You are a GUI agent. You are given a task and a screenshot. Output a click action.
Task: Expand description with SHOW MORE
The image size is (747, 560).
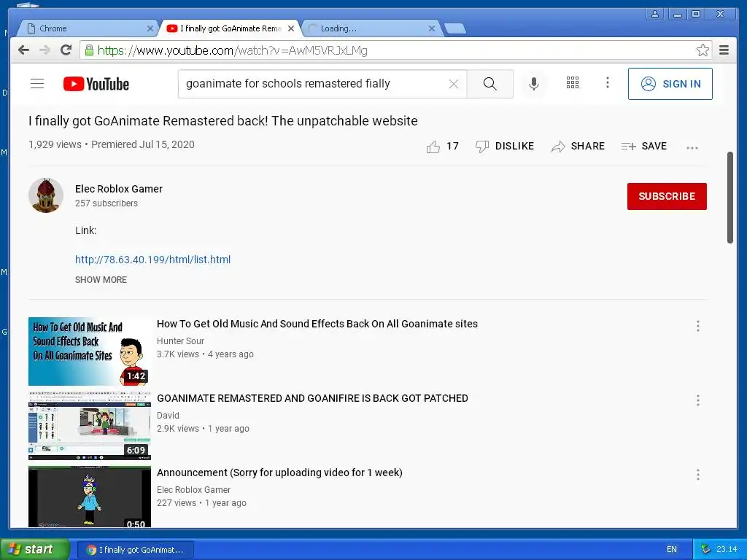(x=101, y=280)
